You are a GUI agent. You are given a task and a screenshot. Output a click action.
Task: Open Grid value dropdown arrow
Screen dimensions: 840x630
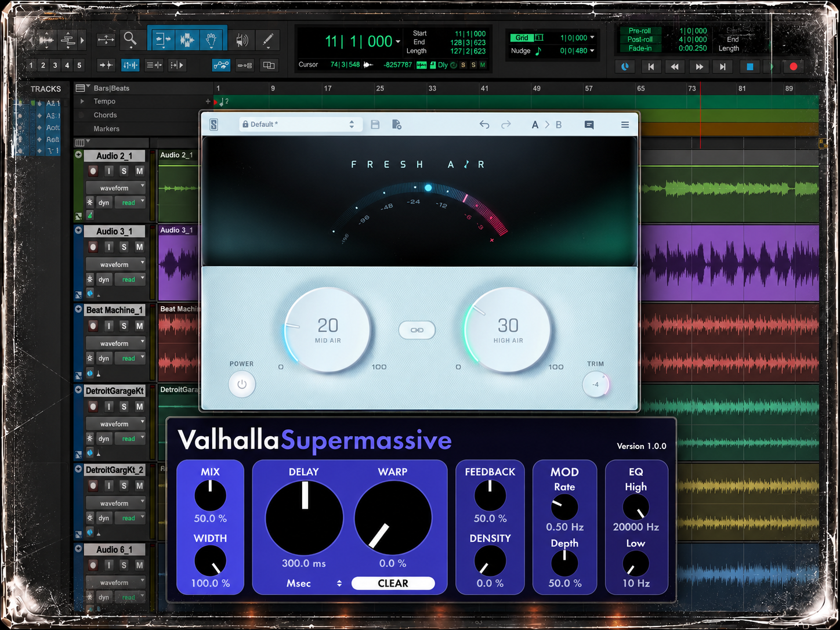tap(592, 38)
